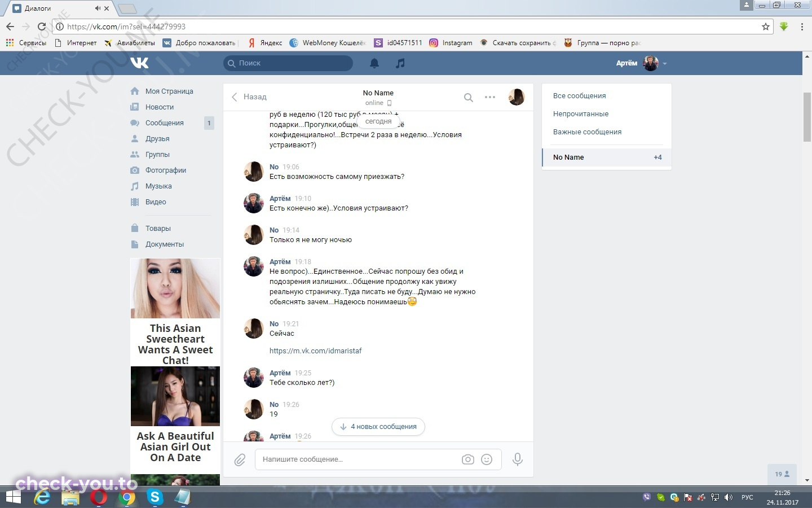This screenshot has width=812, height=508.
Task: Open the music note player in header
Action: [x=400, y=63]
